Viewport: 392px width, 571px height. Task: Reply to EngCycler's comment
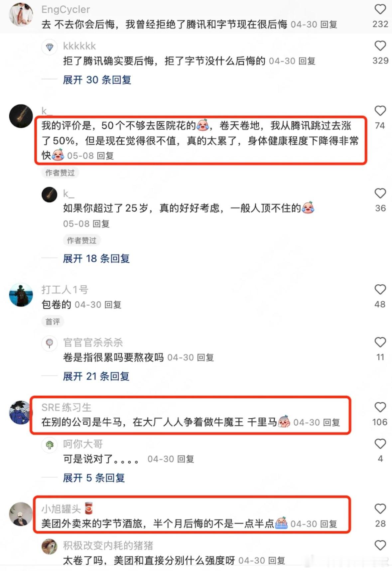point(329,25)
